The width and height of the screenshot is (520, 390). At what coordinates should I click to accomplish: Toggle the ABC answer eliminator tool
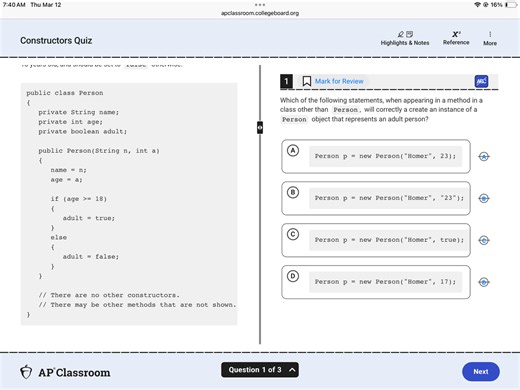coord(481,81)
